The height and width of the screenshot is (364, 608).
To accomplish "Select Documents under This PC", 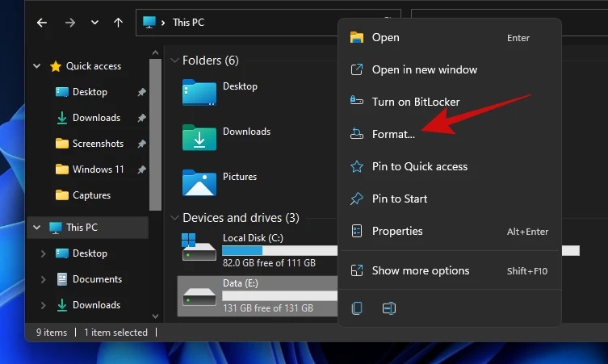I will tap(97, 279).
